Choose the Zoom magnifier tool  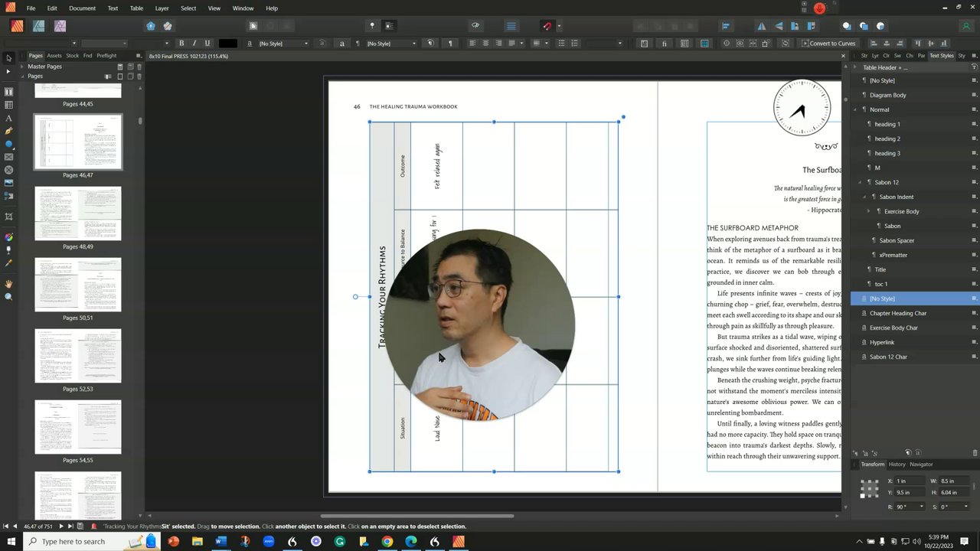[8, 296]
